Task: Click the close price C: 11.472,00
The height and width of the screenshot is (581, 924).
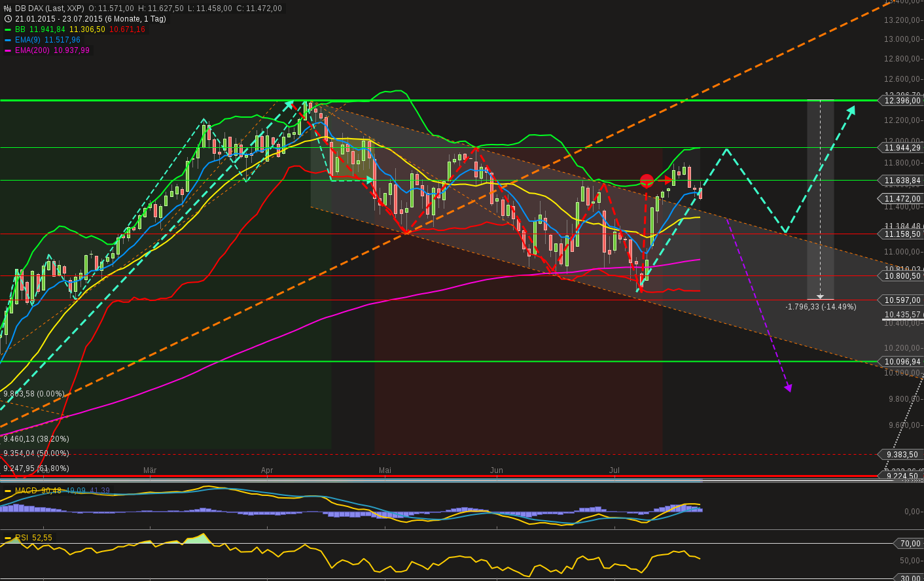Action: click(x=259, y=9)
